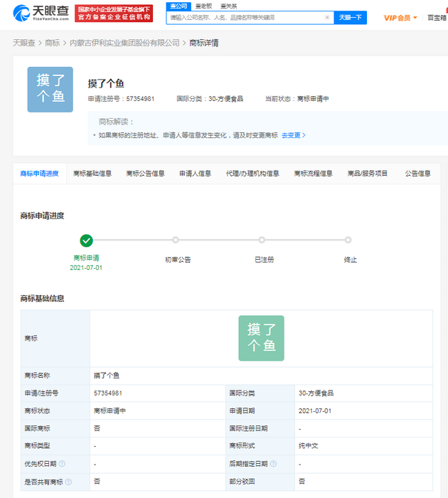Open the 商标流程信息 tab

pos(313,174)
